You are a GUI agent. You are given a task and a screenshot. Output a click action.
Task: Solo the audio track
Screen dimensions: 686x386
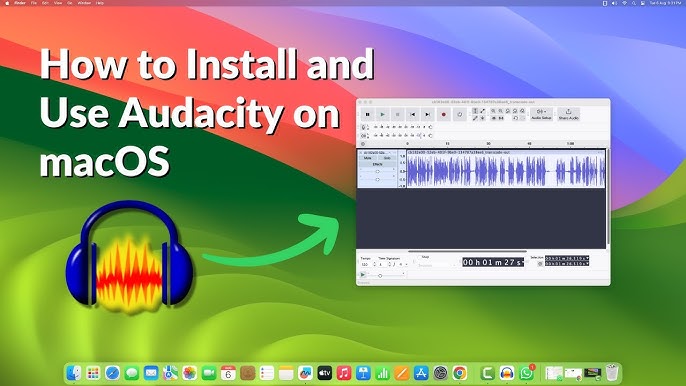tap(387, 158)
